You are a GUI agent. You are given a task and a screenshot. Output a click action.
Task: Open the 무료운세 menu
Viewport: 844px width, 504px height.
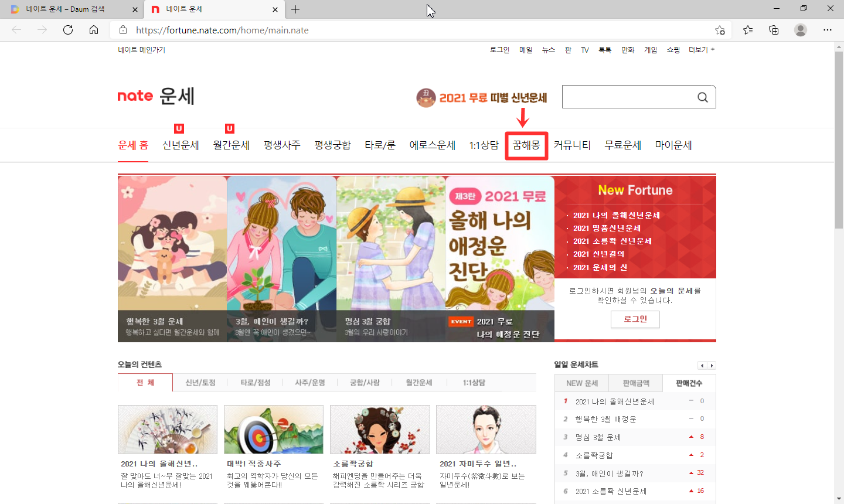click(623, 145)
